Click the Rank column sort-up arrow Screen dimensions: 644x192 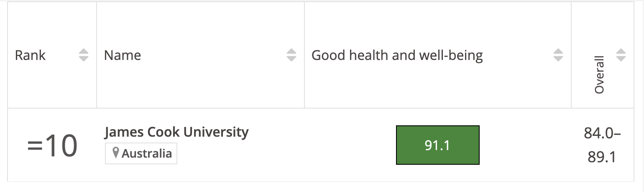click(x=84, y=52)
